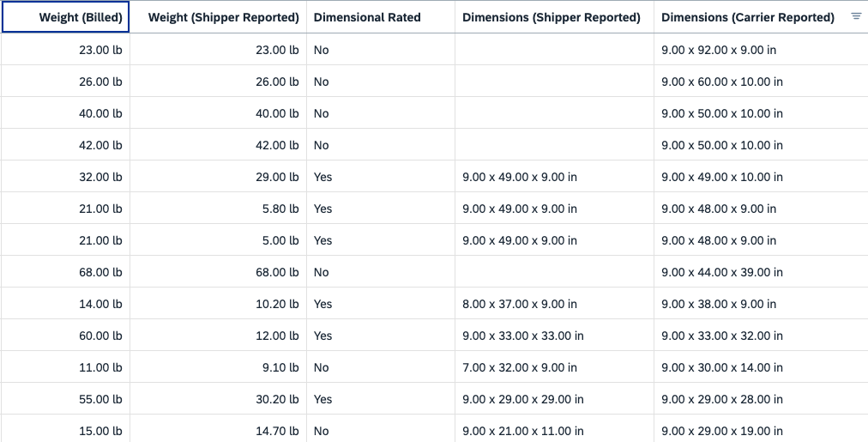Image resolution: width=868 pixels, height=442 pixels.
Task: Select the 23.00 lb billed weight cell
Action: [x=65, y=50]
